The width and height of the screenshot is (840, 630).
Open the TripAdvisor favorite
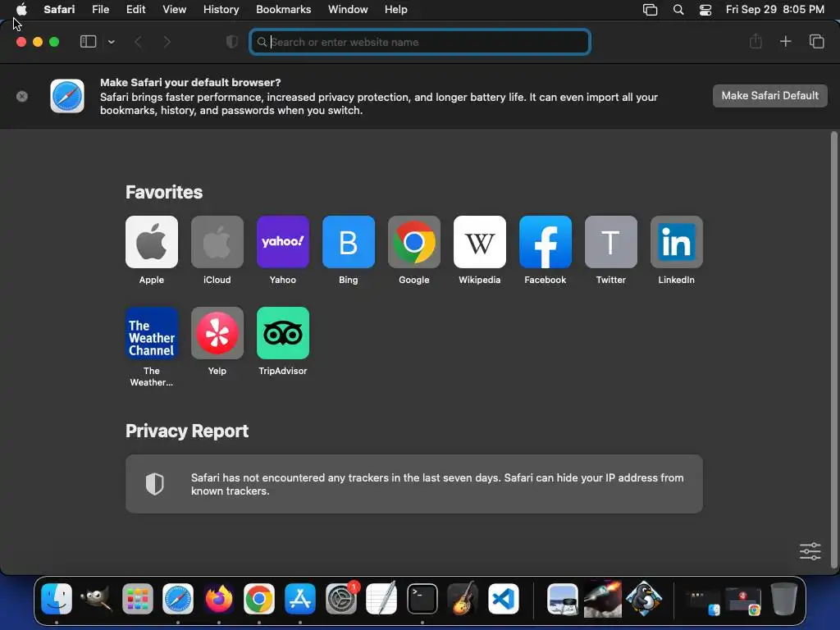(x=283, y=333)
